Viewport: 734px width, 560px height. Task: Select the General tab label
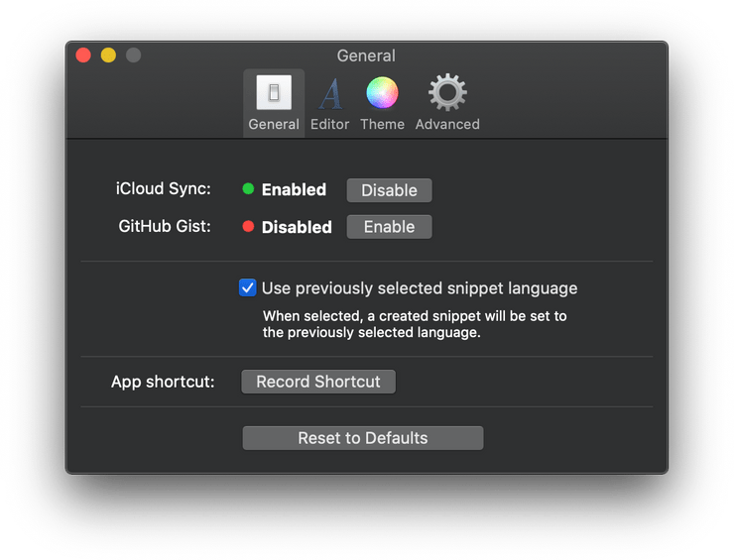pyautogui.click(x=274, y=125)
